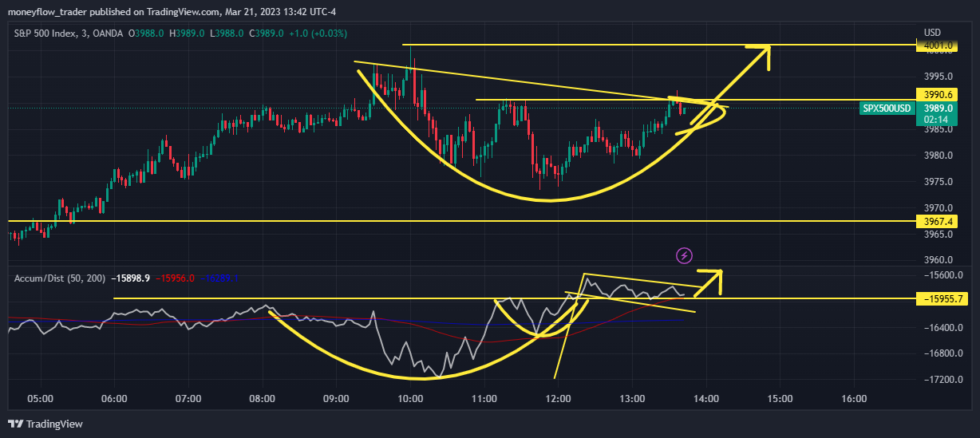Click the moneyflow_trader published header text
The height and width of the screenshot is (438, 980).
tap(172, 12)
